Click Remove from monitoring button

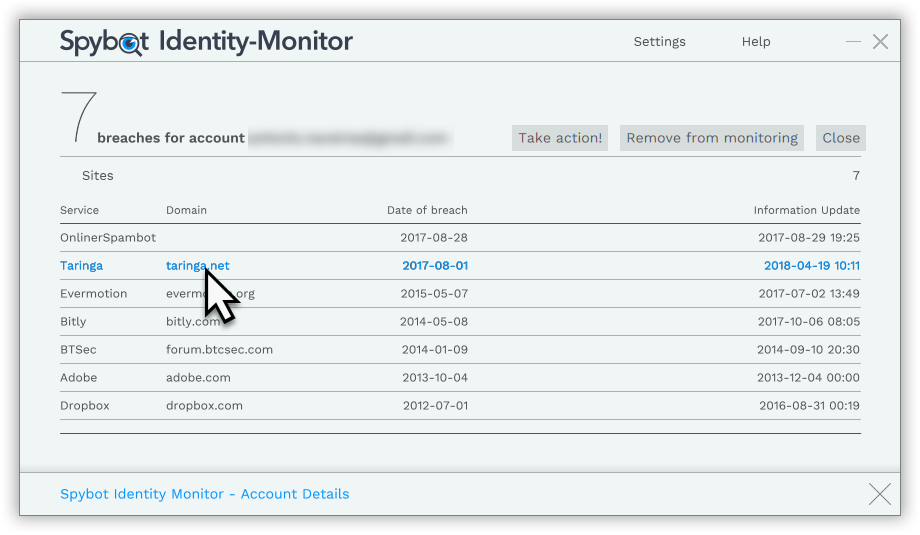[712, 138]
